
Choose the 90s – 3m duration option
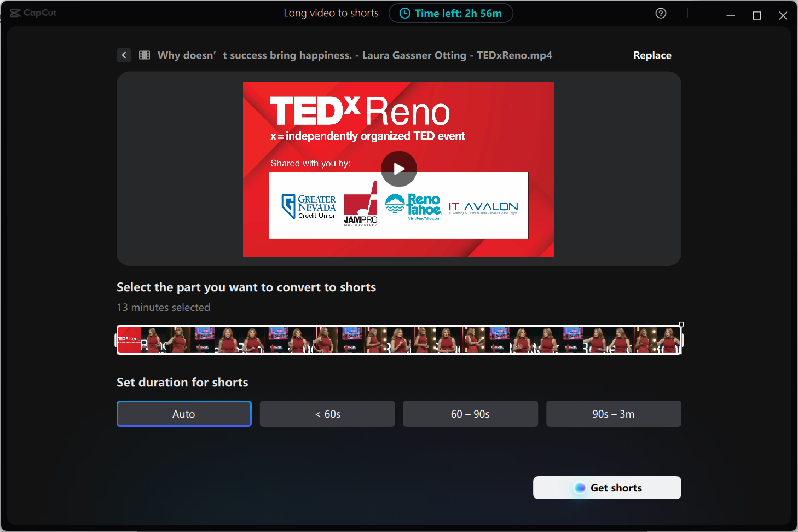point(614,414)
